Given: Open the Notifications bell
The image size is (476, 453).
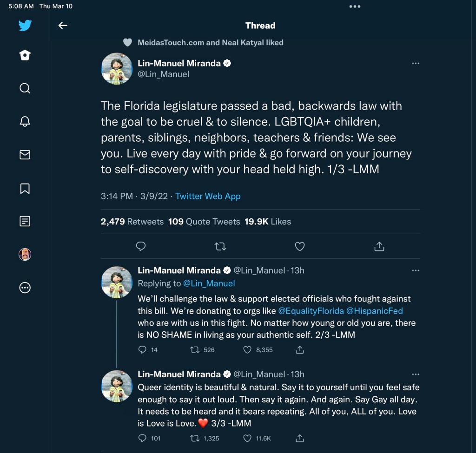Looking at the screenshot, I should point(25,121).
